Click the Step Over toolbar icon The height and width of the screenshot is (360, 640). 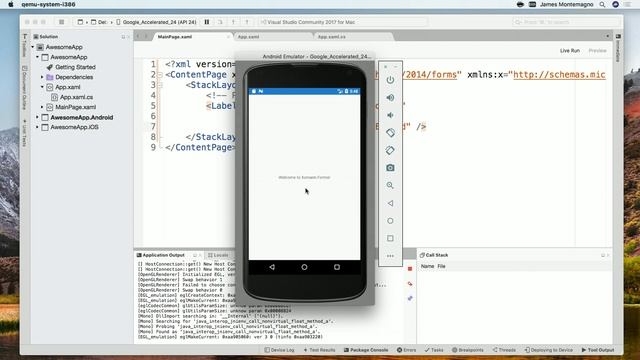[x=220, y=22]
